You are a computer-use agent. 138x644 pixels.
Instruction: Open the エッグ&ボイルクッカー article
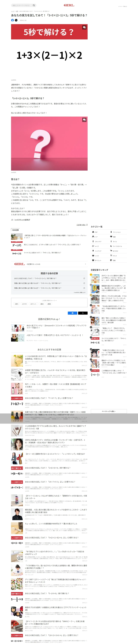[x=49, y=556]
